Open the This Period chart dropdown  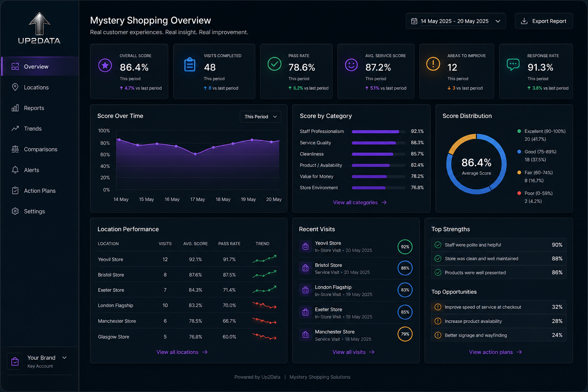260,117
